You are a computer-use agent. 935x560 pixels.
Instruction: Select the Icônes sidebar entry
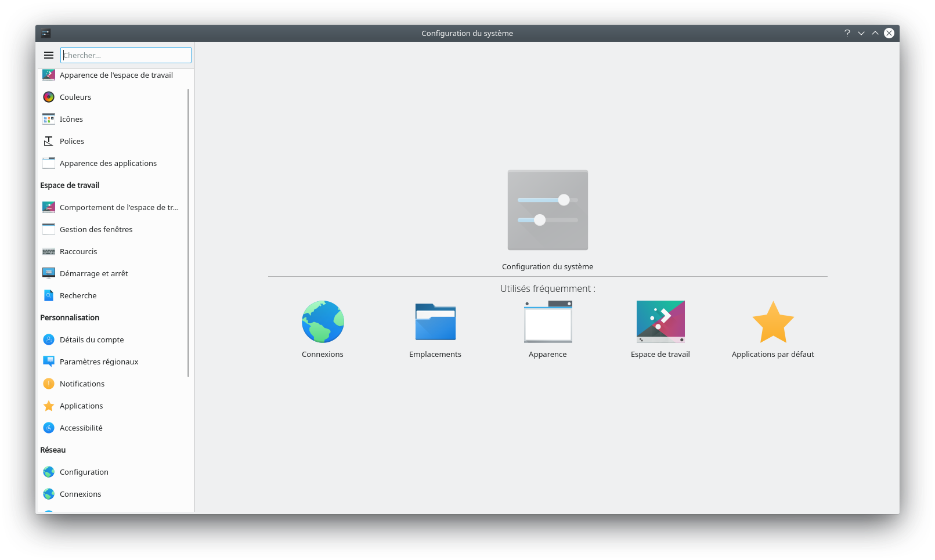click(x=71, y=120)
